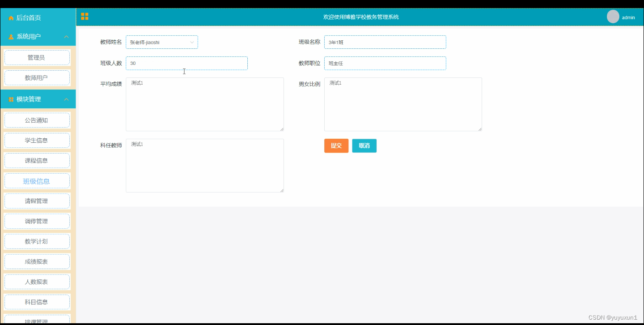Open the 教师用户 menu item

37,78
